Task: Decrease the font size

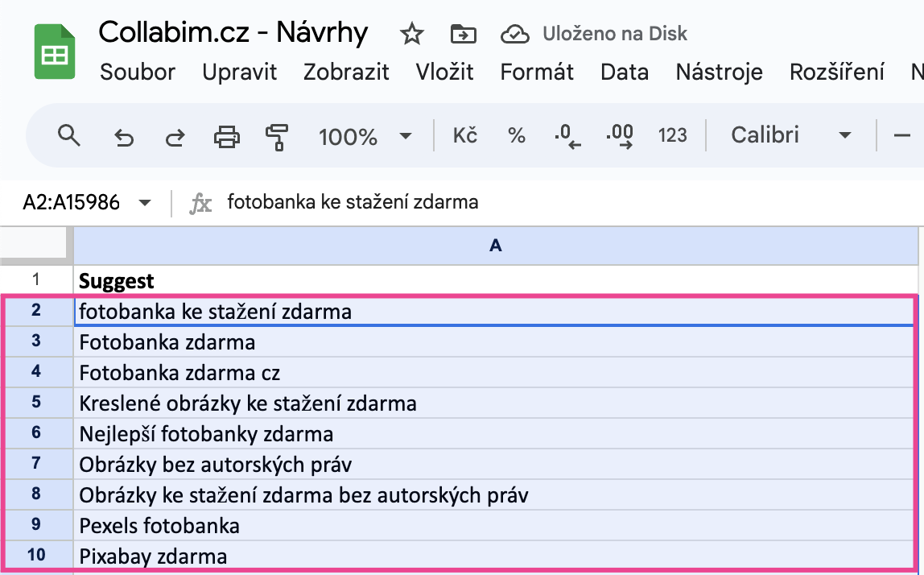Action: [901, 135]
